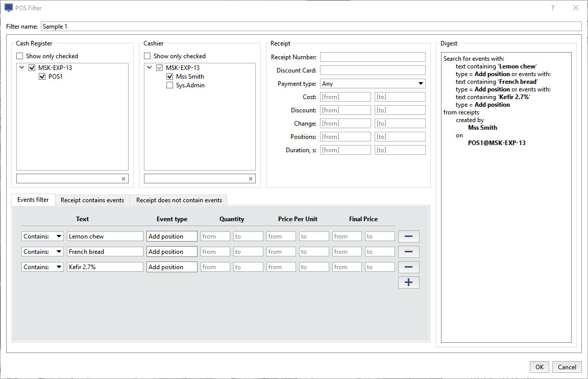This screenshot has width=588, height=379.
Task: Remove the French bread filter row
Action: click(x=408, y=252)
